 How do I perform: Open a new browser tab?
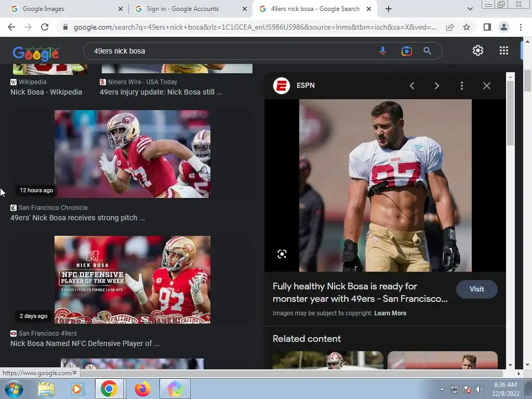click(389, 9)
